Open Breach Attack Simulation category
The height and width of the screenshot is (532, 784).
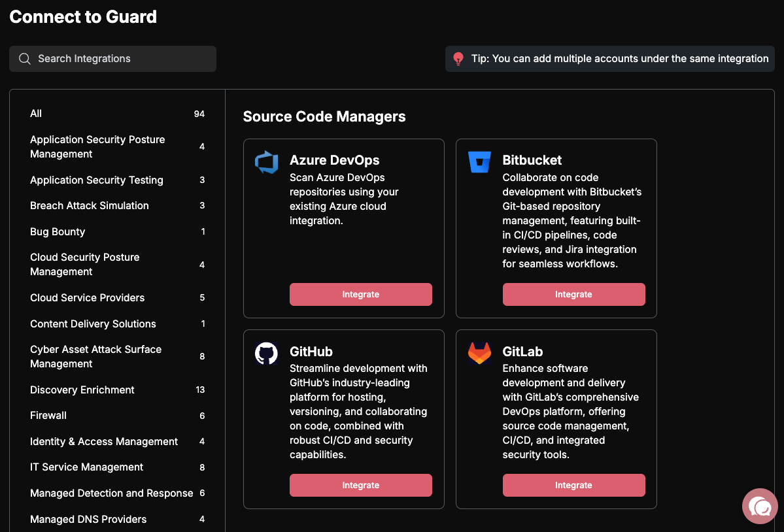(117, 206)
